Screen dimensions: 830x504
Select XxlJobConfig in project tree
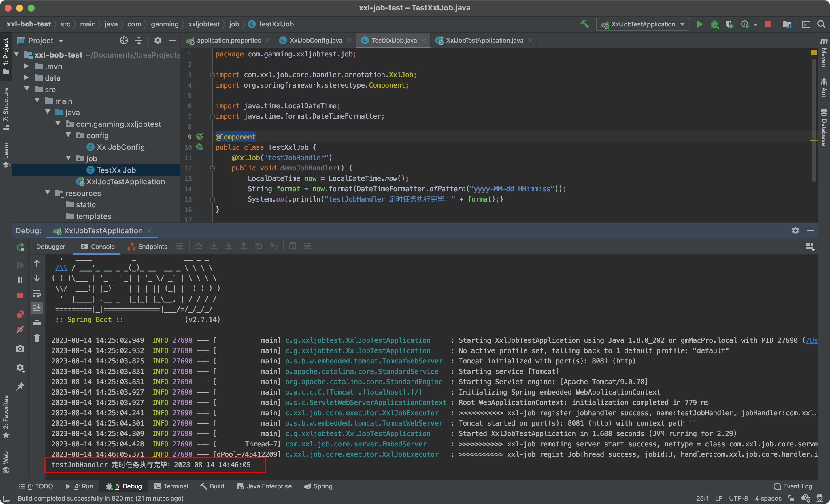[x=120, y=147]
